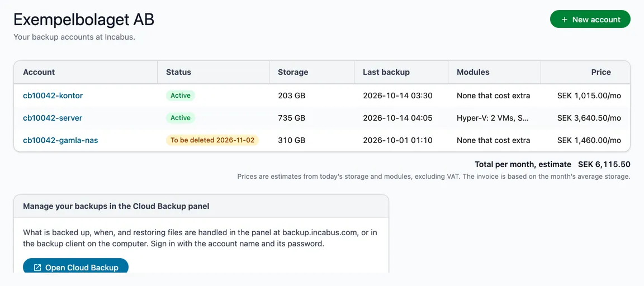The height and width of the screenshot is (286, 644).
Task: Open the cb10042-gamla-nas account
Action: [60, 140]
